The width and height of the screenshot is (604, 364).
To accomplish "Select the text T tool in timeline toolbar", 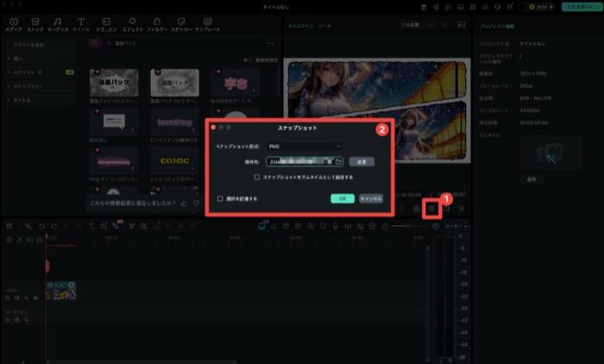I will click(91, 226).
